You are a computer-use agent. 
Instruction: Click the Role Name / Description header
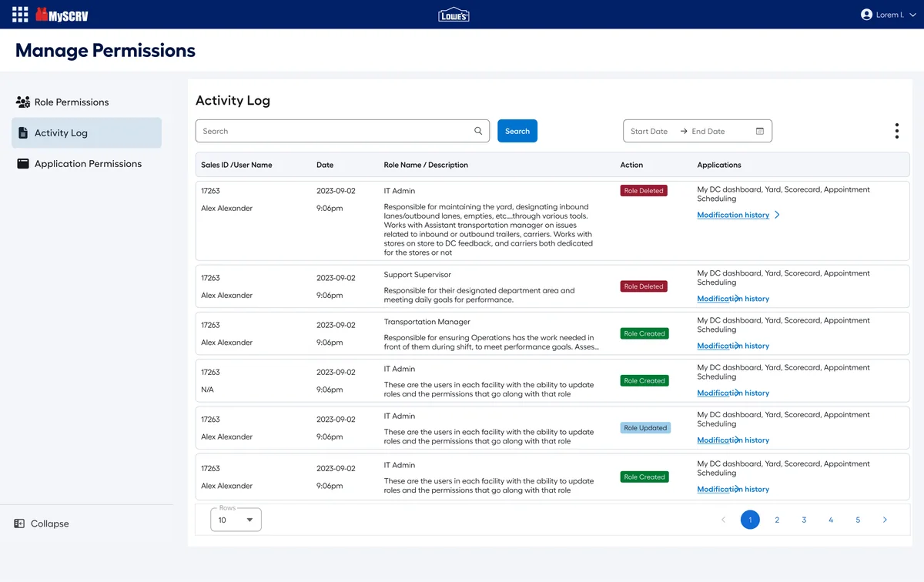(x=426, y=165)
